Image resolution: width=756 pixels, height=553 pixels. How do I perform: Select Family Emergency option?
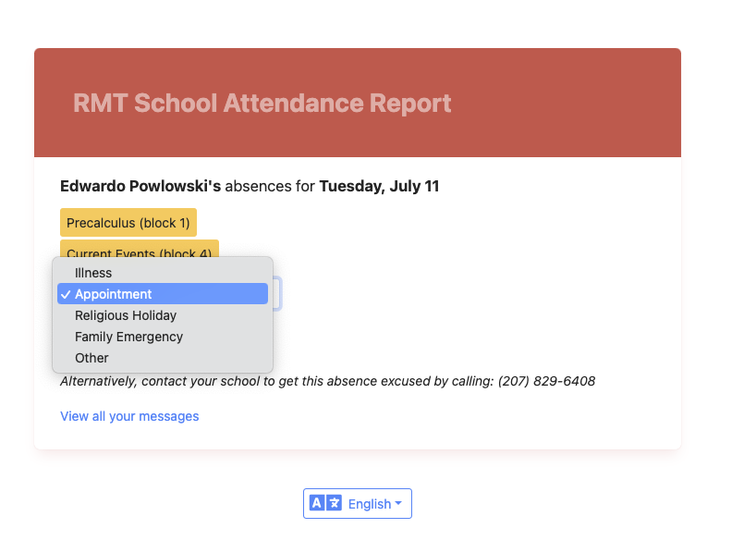coord(128,337)
